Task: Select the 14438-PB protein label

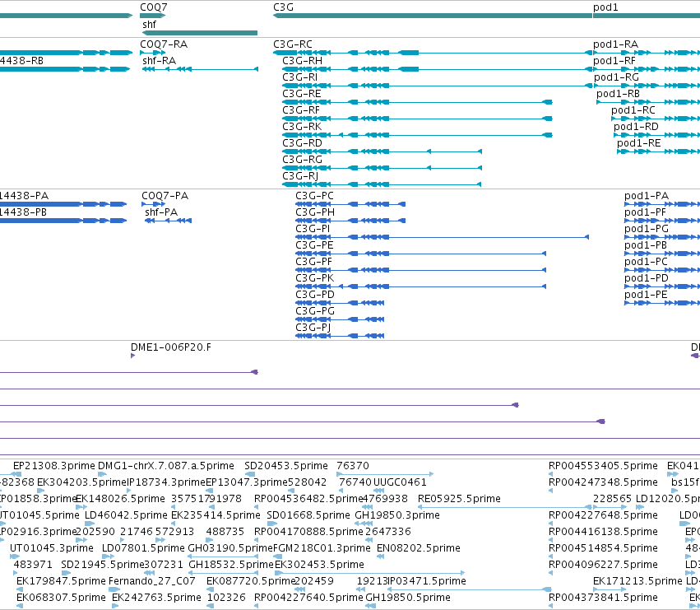Action: tap(23, 212)
